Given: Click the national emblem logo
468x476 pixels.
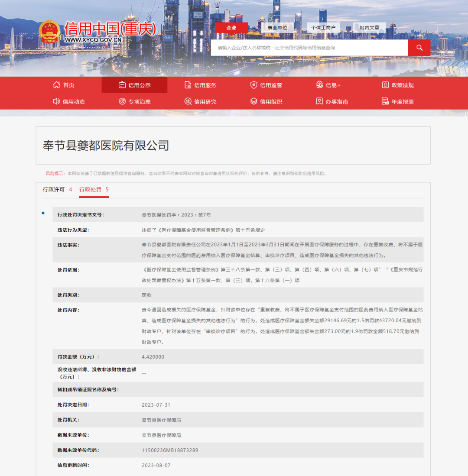Looking at the screenshot, I should (49, 31).
